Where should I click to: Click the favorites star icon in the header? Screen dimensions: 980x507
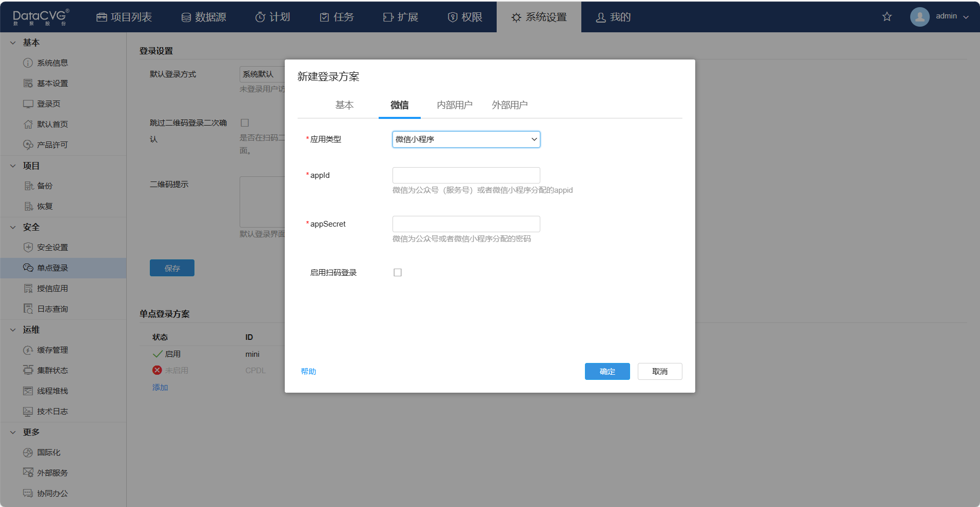coord(887,16)
